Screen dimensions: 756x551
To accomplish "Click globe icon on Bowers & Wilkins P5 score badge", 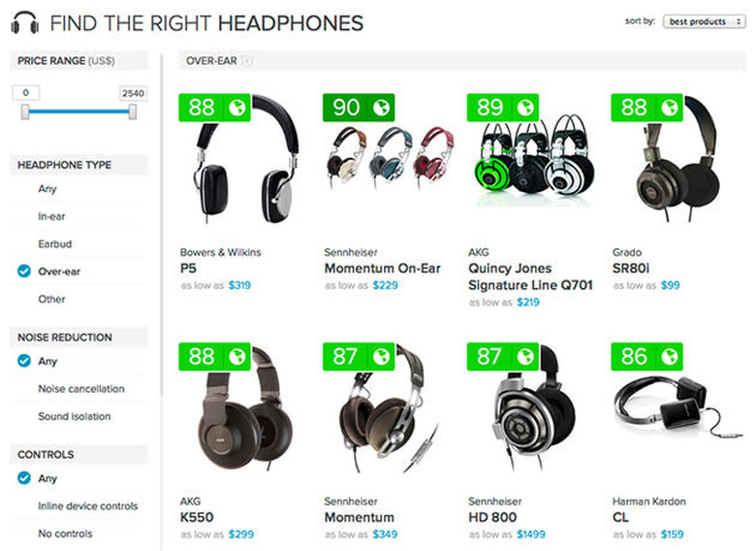I will [x=236, y=108].
